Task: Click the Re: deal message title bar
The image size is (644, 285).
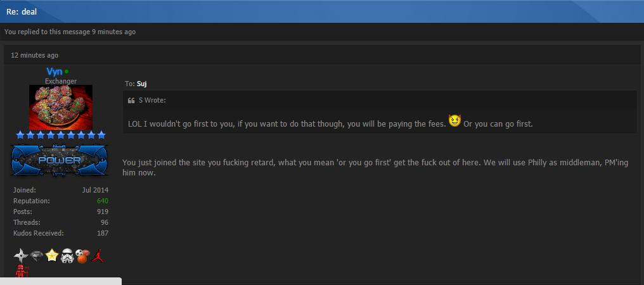Action: [322, 11]
